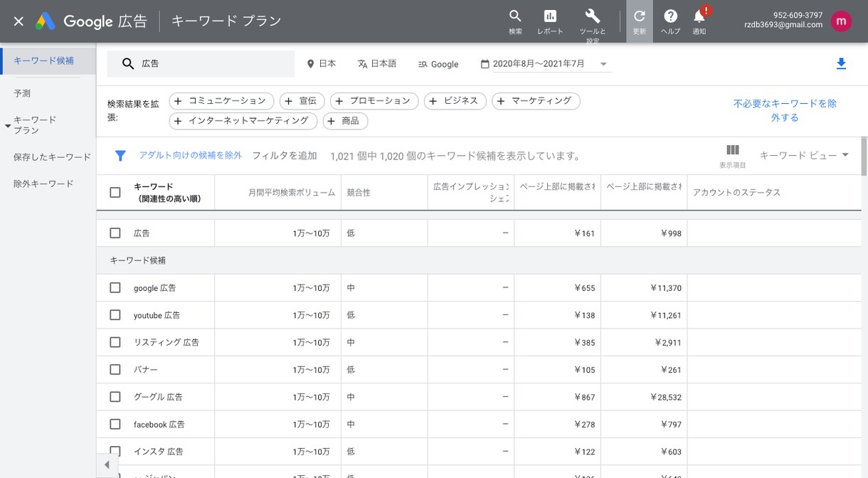Open ツールと設定 wrench icon

tap(592, 21)
